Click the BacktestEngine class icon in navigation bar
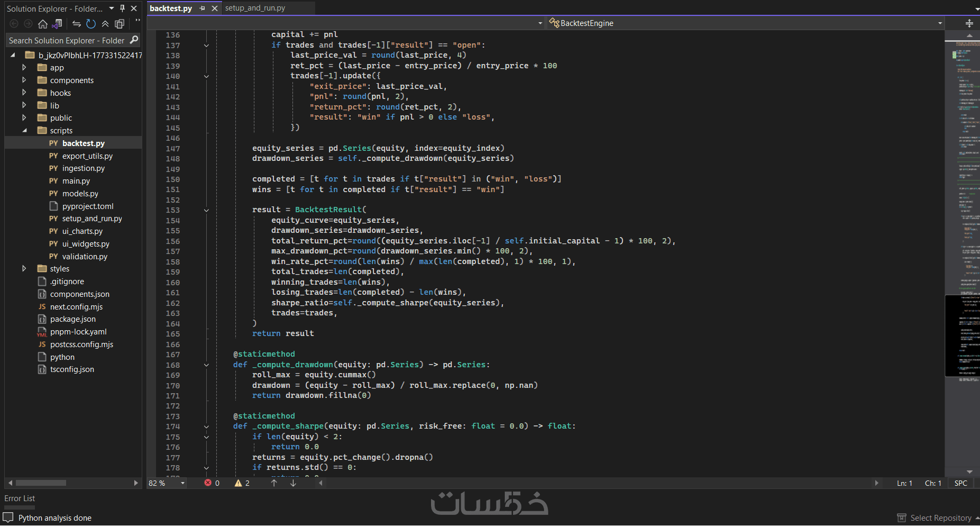 click(x=554, y=23)
